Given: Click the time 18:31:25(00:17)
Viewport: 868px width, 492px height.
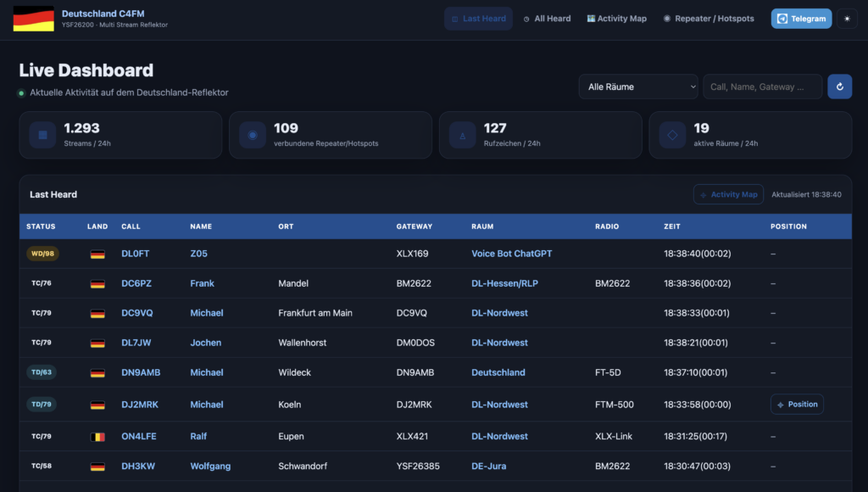Looking at the screenshot, I should click(695, 436).
